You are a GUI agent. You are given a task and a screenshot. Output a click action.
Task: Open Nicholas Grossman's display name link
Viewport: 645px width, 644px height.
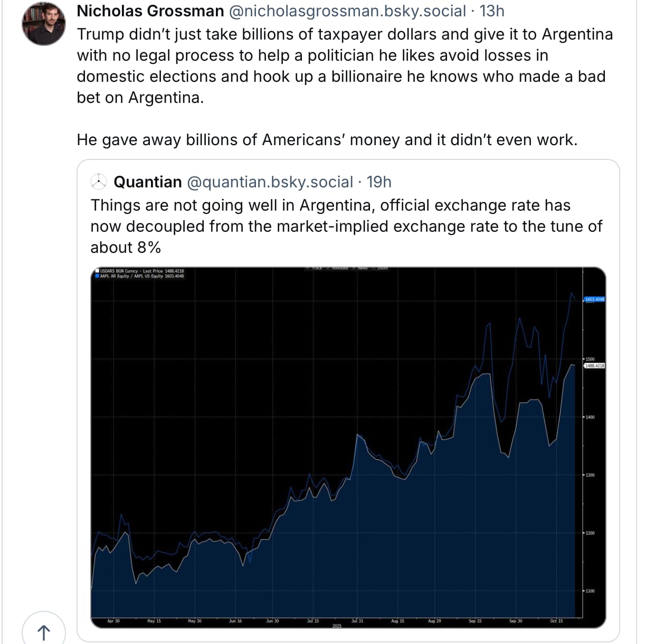click(x=150, y=11)
